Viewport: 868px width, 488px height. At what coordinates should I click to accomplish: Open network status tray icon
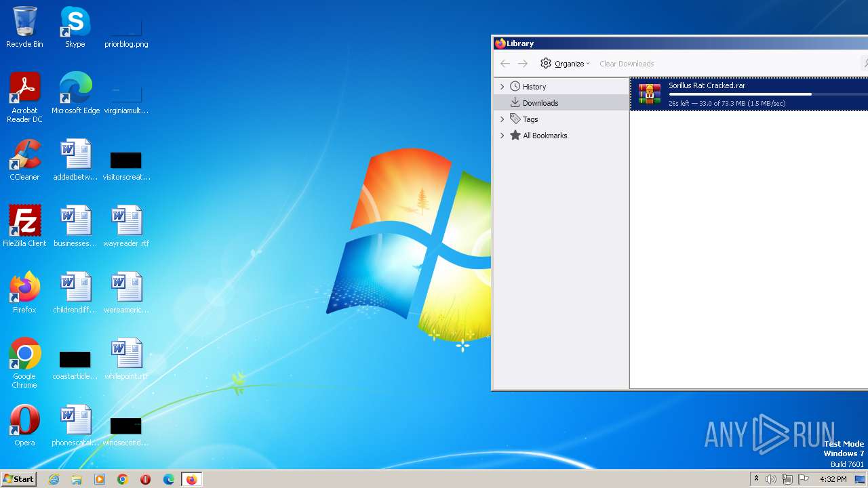click(787, 479)
